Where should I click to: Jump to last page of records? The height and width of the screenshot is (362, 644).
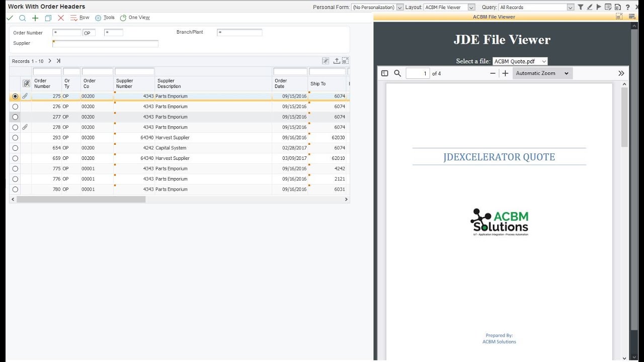(58, 61)
